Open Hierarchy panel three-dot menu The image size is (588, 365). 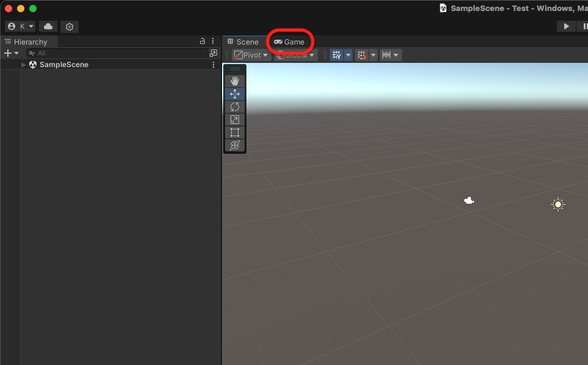point(213,41)
